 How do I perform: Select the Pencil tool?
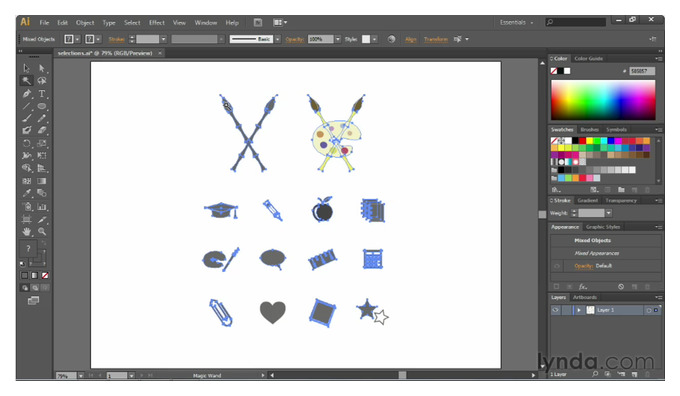[42, 118]
